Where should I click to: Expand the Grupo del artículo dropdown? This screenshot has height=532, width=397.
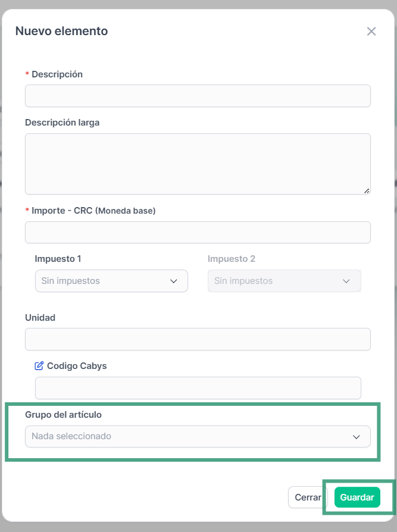(198, 436)
